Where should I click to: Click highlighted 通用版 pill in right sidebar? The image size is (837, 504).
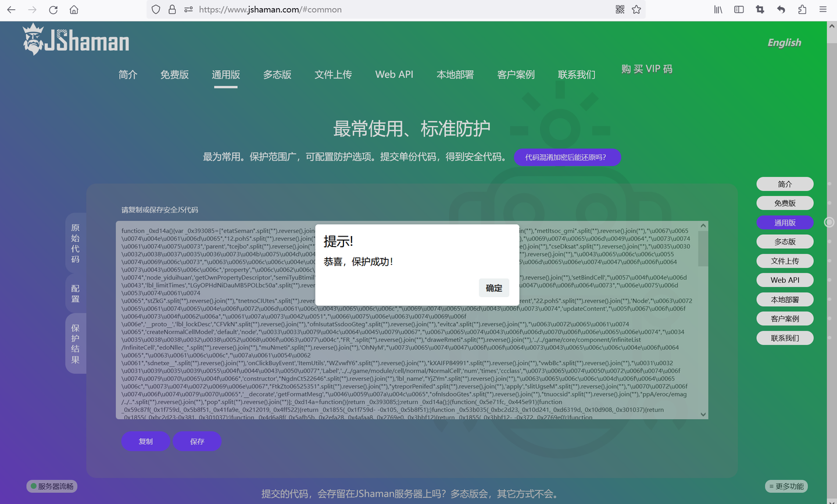coord(785,223)
